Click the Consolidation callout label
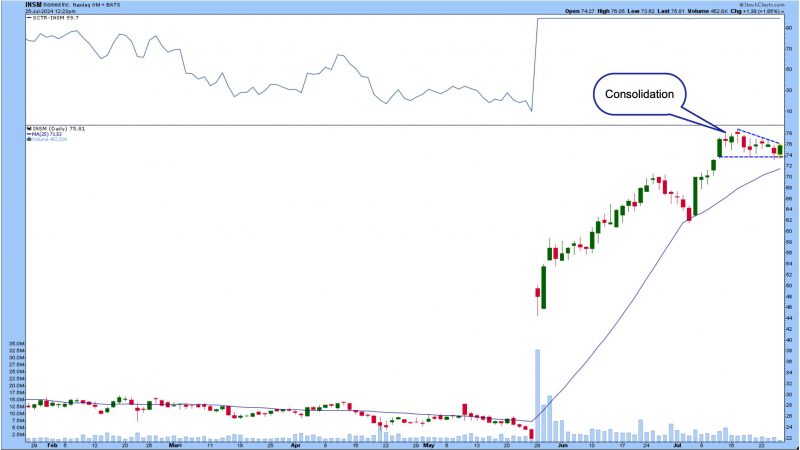The image size is (800, 450). point(639,94)
